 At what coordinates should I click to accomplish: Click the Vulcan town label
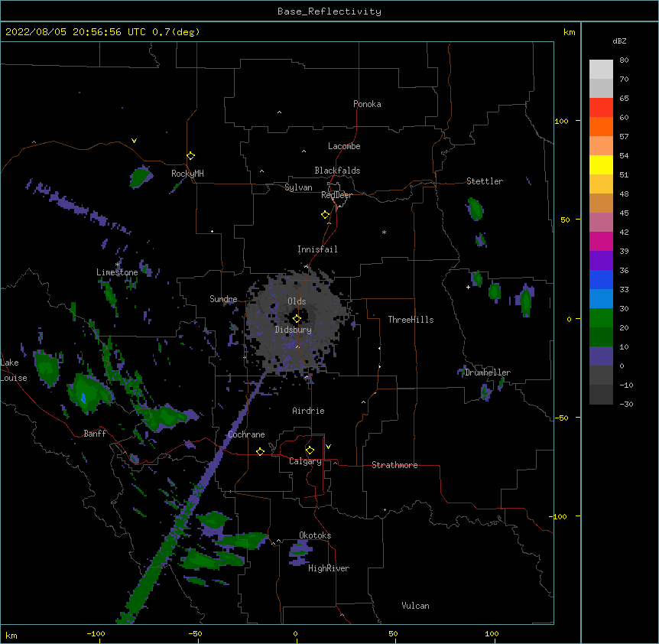click(x=415, y=606)
